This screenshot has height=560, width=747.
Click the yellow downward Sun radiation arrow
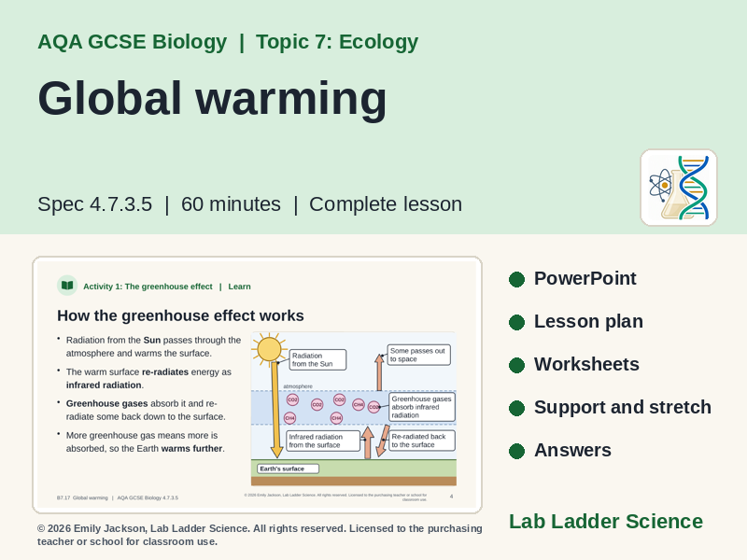[275, 410]
